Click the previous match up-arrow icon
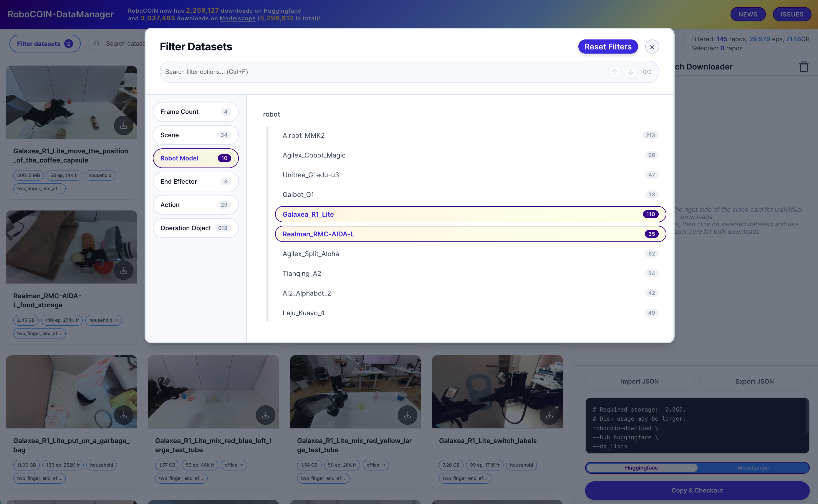Screen dimensions: 818x504 click(614, 72)
